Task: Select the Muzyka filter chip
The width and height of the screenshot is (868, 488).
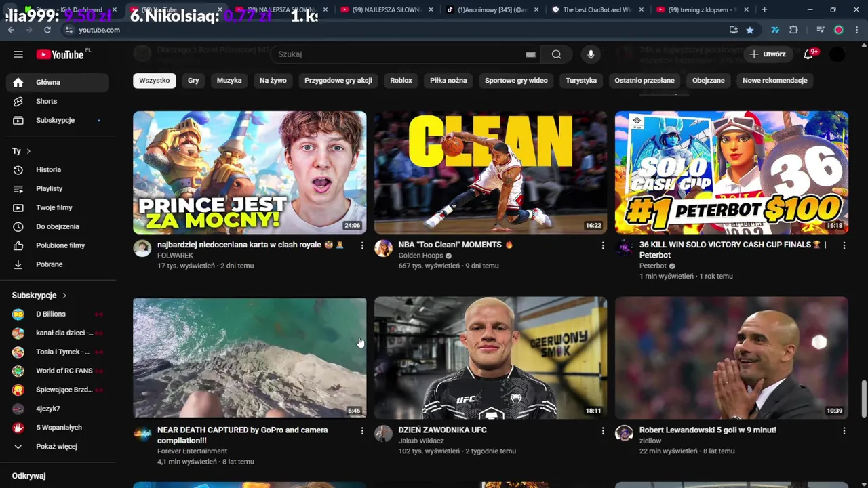Action: tap(229, 80)
